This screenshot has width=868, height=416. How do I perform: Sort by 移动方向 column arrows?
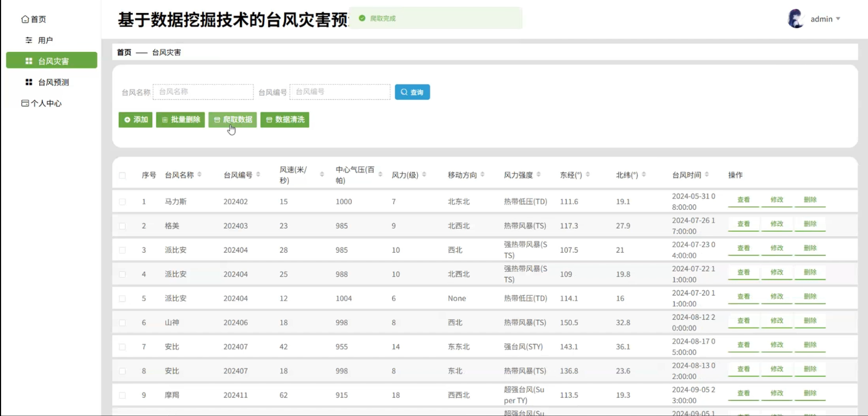482,175
